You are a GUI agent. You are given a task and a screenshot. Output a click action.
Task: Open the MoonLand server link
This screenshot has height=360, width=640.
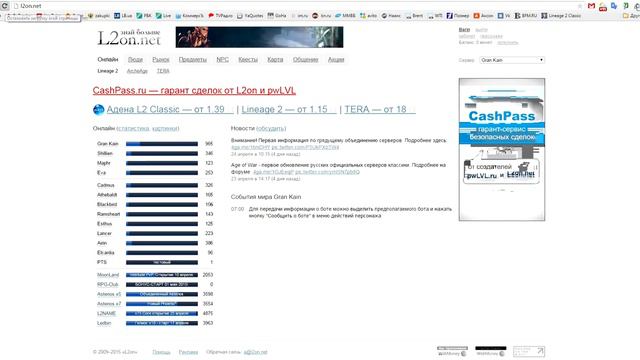coord(108,275)
